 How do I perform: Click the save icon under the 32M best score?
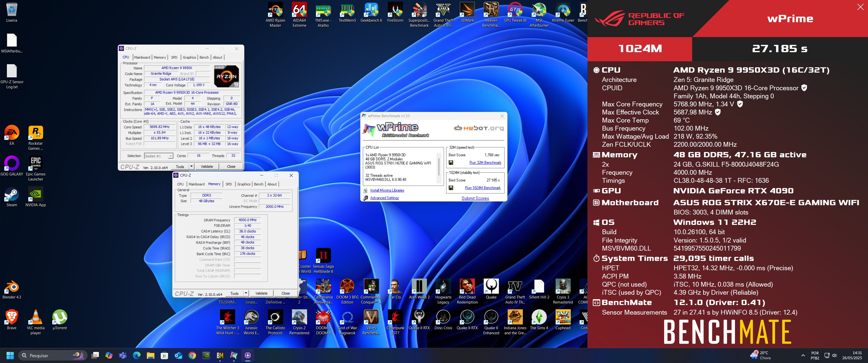tap(451, 163)
